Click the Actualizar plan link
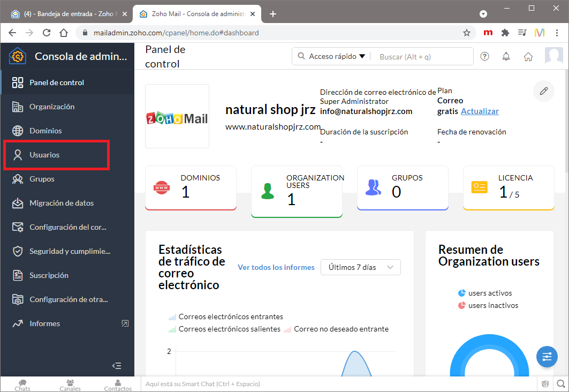Screen dimensions: 569x392 (480, 111)
